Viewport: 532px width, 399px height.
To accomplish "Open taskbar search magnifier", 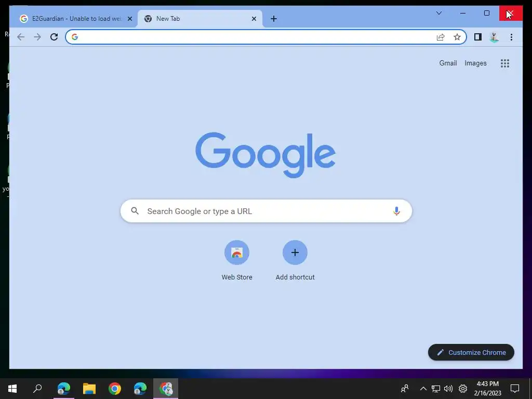I will [37, 389].
